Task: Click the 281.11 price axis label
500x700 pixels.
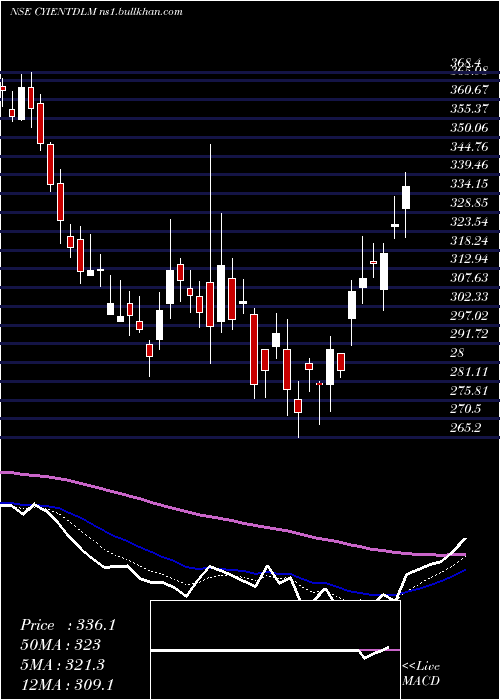Action: [469, 372]
